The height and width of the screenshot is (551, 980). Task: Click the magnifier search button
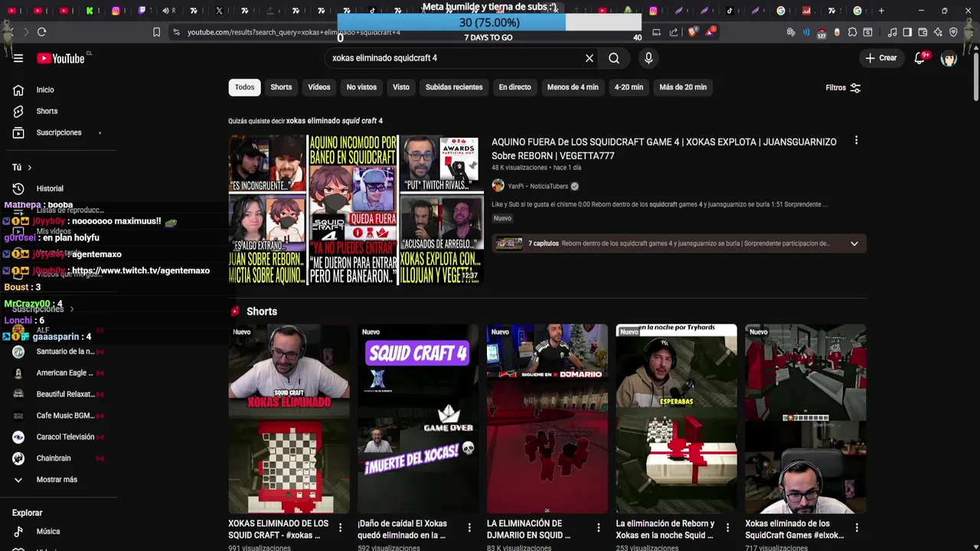[614, 58]
